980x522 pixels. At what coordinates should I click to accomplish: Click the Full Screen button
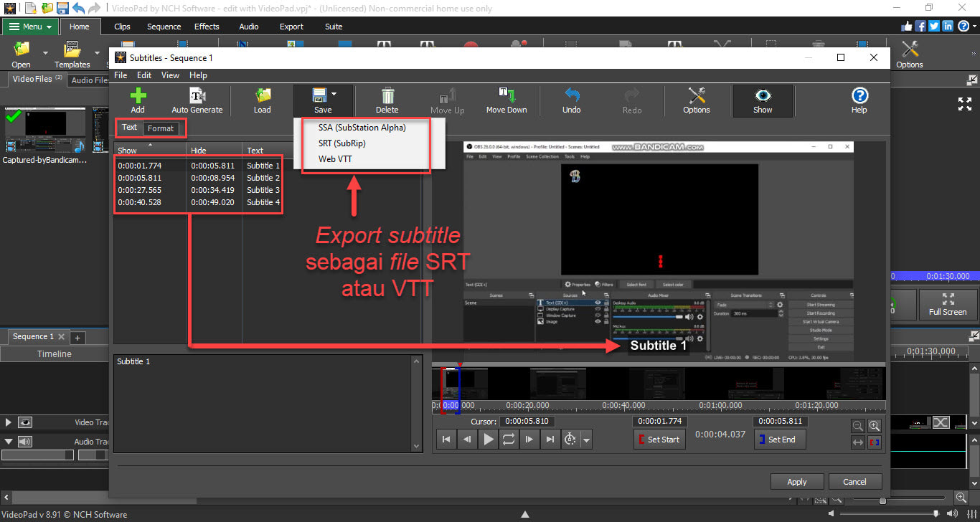point(948,305)
